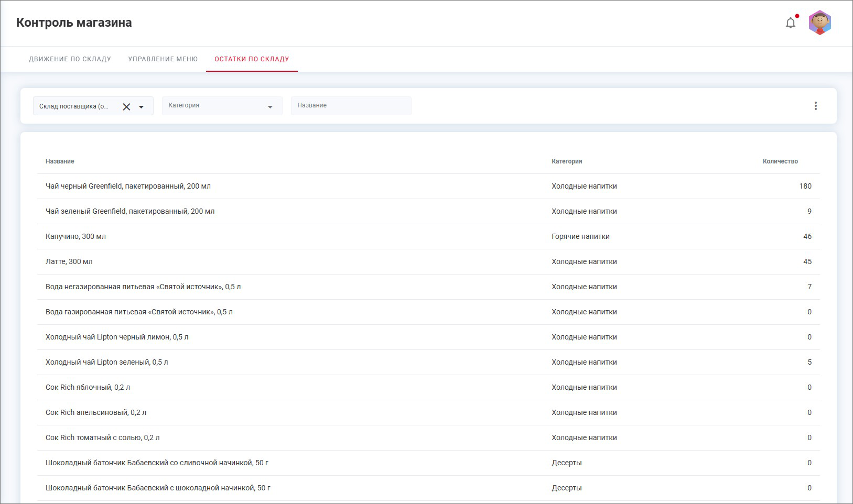Click the Сок Rich яблочный row
The width and height of the screenshot is (853, 504).
88,388
